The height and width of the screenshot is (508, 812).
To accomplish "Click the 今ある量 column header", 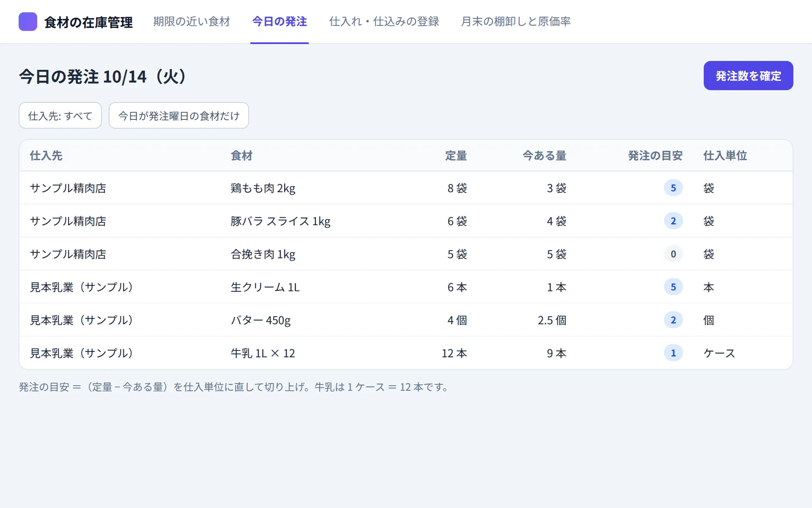I will (544, 156).
